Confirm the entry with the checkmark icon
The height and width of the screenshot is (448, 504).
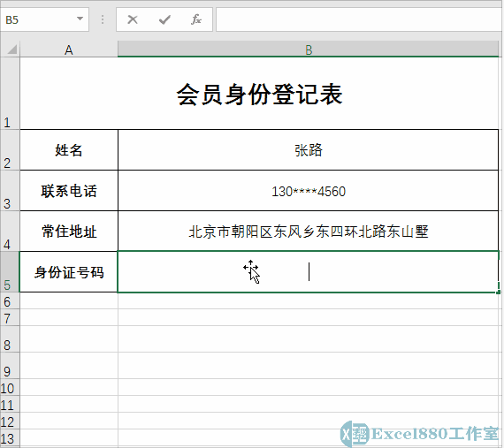(164, 19)
